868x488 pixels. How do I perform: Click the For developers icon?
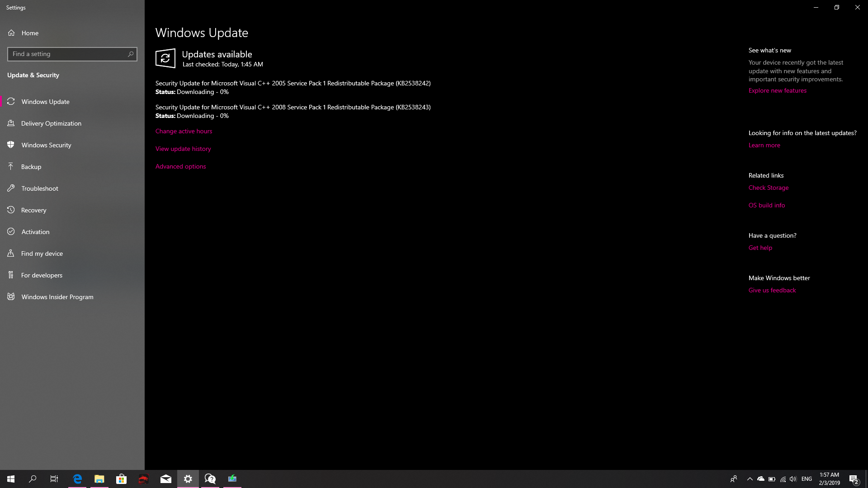(11, 275)
